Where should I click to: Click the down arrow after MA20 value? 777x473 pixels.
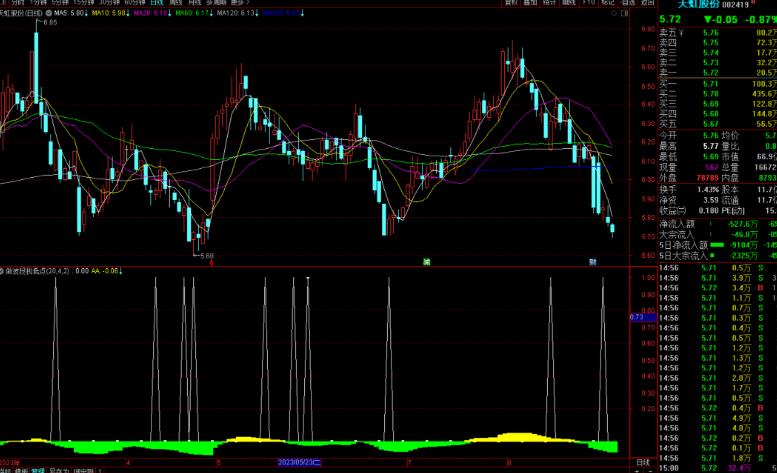170,13
